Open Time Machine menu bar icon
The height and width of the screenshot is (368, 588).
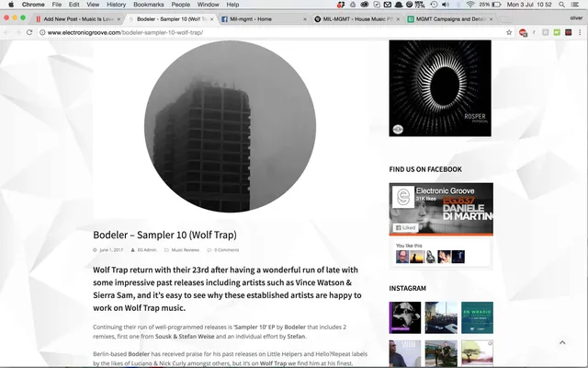434,5
